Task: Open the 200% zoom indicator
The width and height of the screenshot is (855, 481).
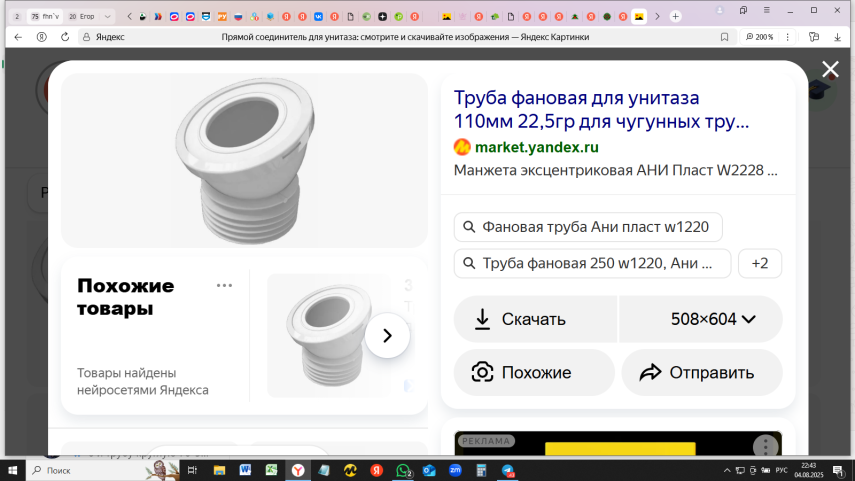Action: coord(760,36)
